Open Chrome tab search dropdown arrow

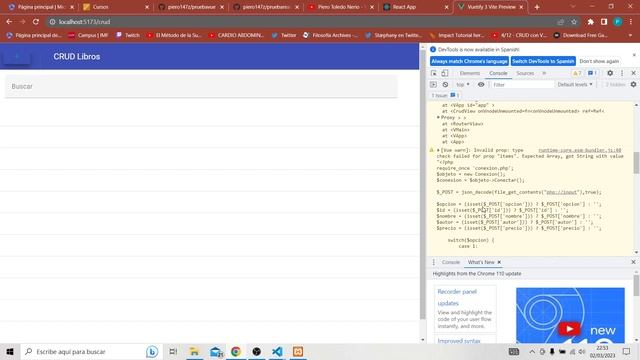[573, 7]
